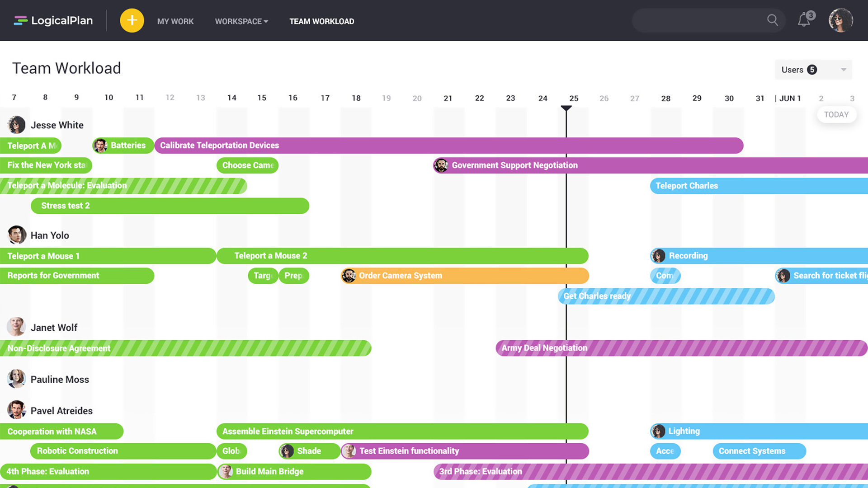Open Calibrate Teleportation Devices task bar

tap(449, 145)
